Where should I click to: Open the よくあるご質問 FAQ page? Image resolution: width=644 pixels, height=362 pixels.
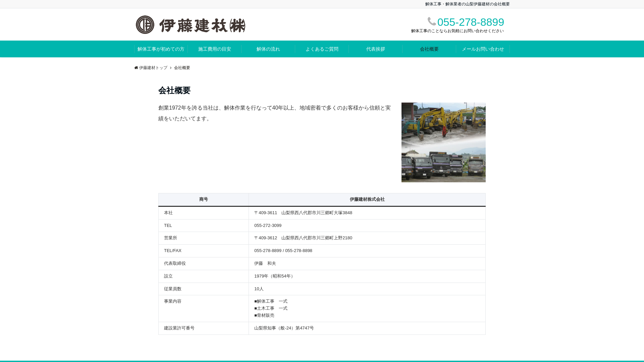coord(322,49)
